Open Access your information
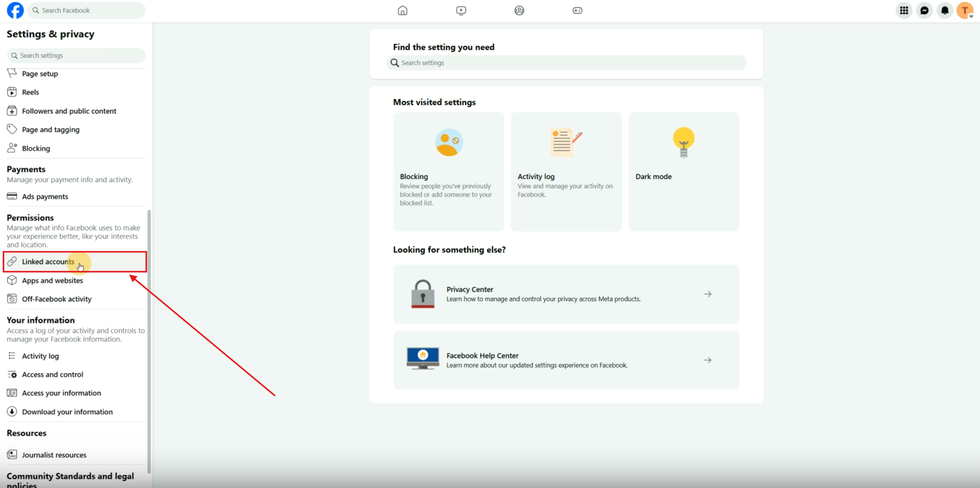Screen dimensions: 980x488 pyautogui.click(x=76, y=393)
